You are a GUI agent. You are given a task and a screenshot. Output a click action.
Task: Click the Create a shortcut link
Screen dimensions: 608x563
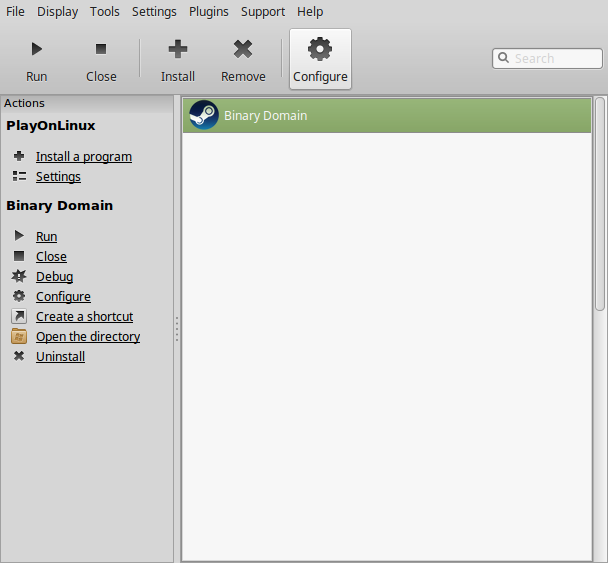(85, 317)
